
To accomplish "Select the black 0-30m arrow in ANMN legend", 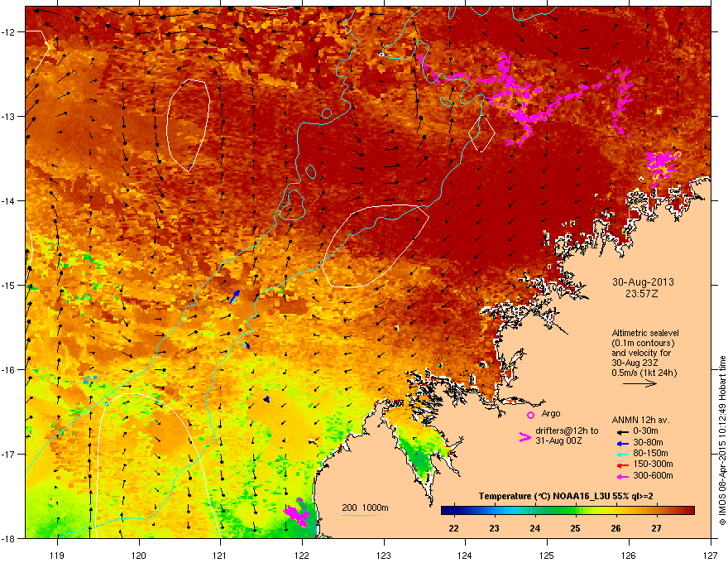I will click(x=621, y=431).
